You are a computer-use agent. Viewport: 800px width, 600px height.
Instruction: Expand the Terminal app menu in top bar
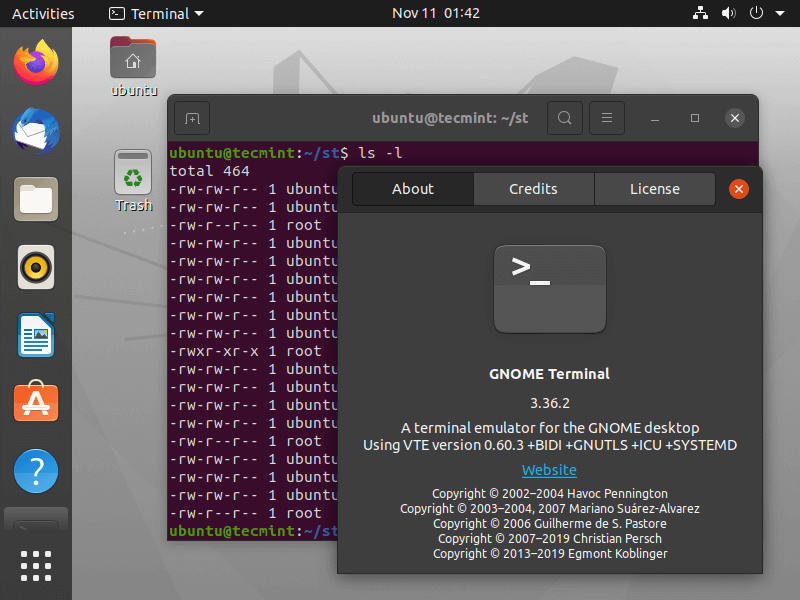[155, 14]
